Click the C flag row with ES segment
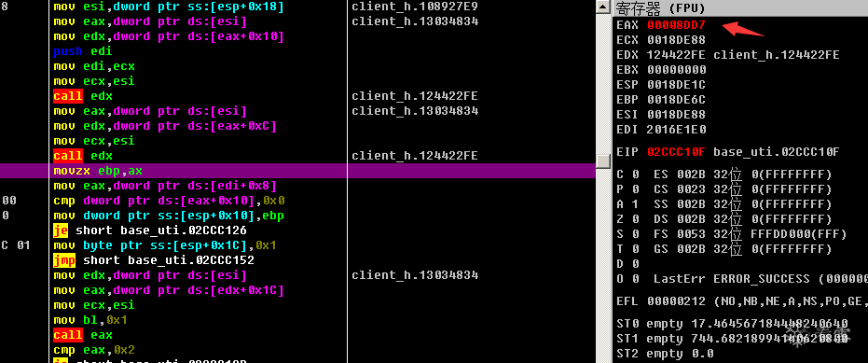Image resolution: width=868 pixels, height=363 pixels. coord(724,175)
